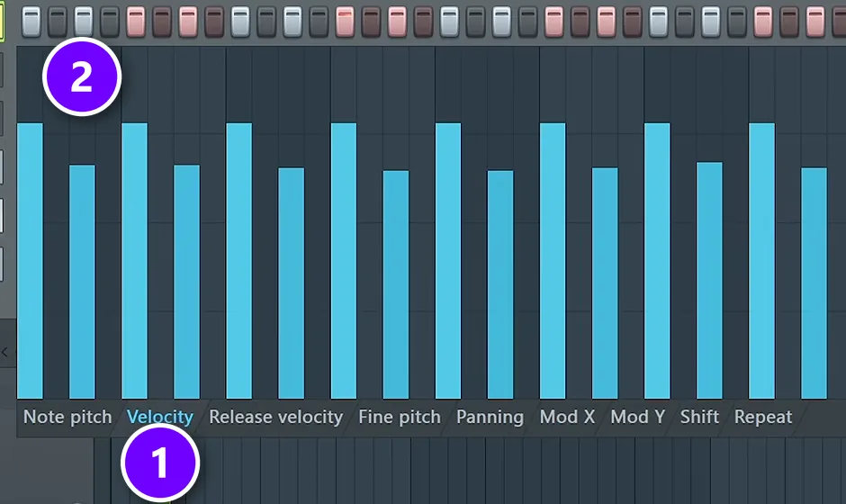Toggle step 30 in the step sequencer
This screenshot has width=846, height=504.
pos(789,22)
